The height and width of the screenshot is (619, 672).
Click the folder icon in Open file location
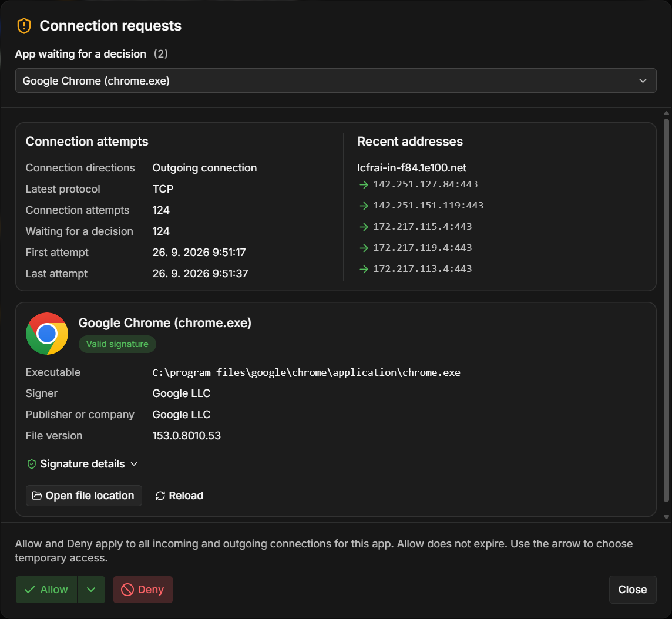pos(37,496)
